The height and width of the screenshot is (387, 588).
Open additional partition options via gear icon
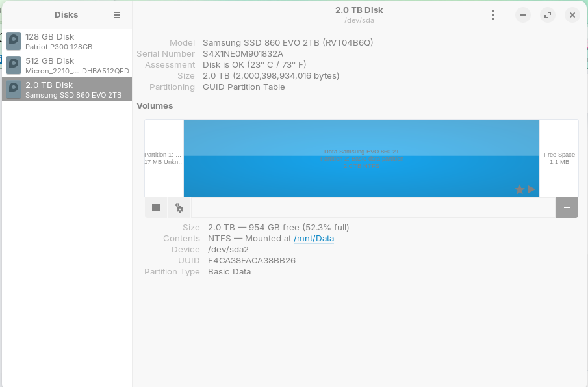click(x=179, y=207)
